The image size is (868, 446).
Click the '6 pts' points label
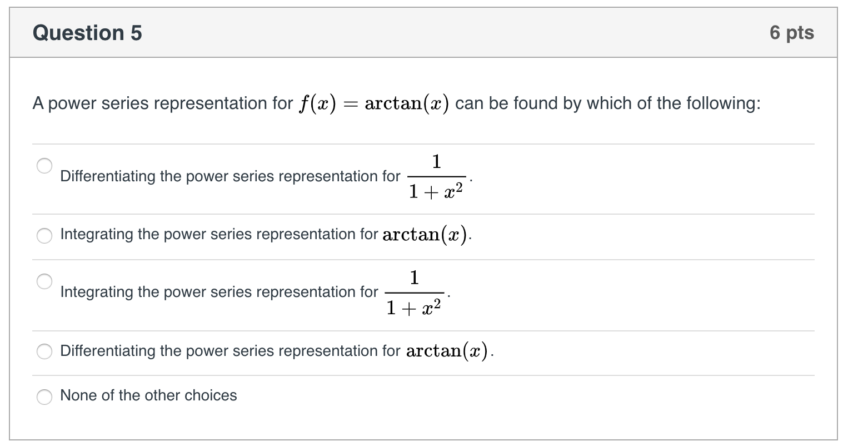click(793, 32)
